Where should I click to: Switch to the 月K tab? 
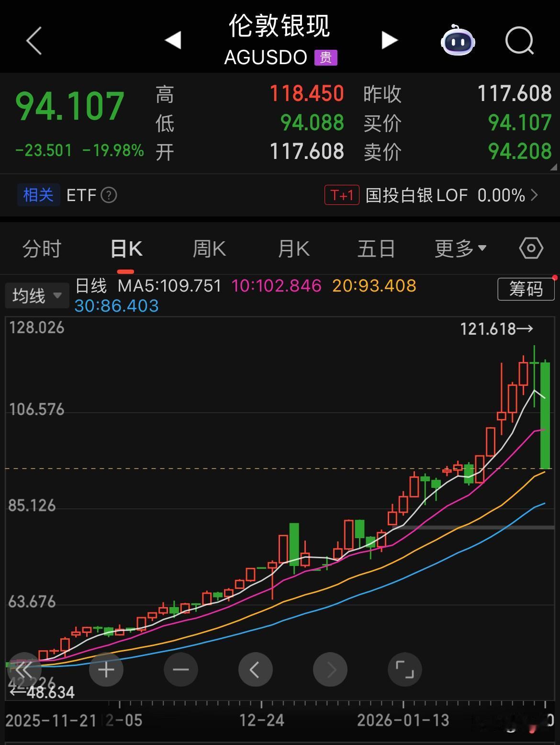[294, 249]
